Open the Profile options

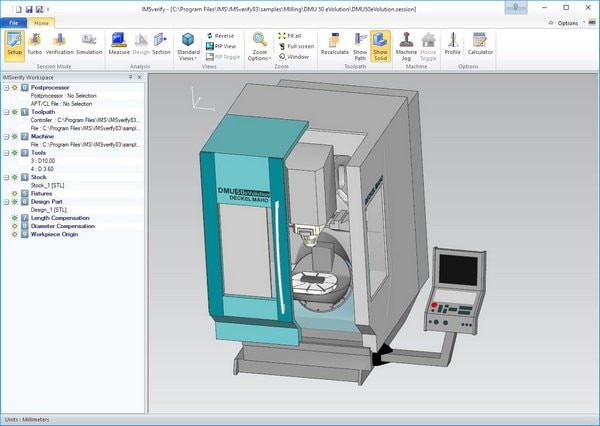click(453, 44)
